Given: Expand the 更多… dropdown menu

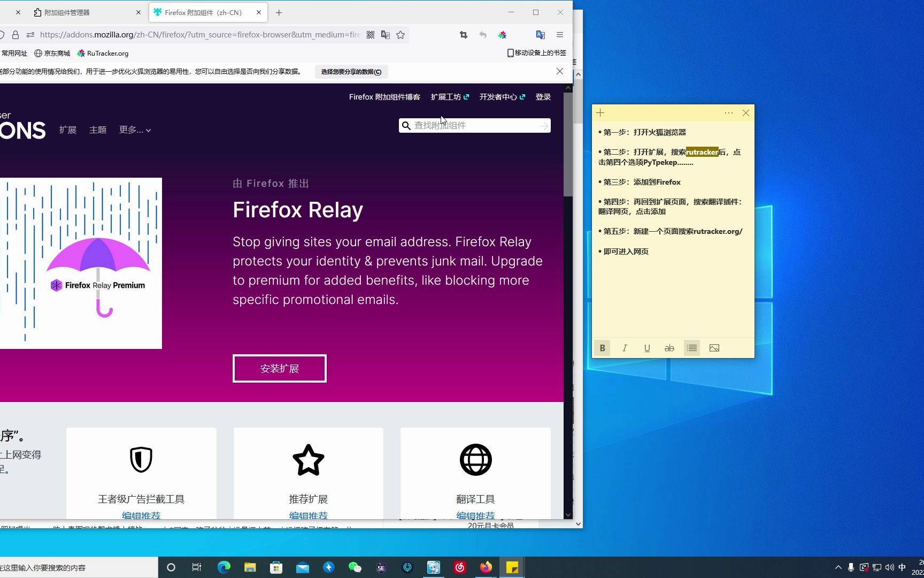Looking at the screenshot, I should pos(135,130).
